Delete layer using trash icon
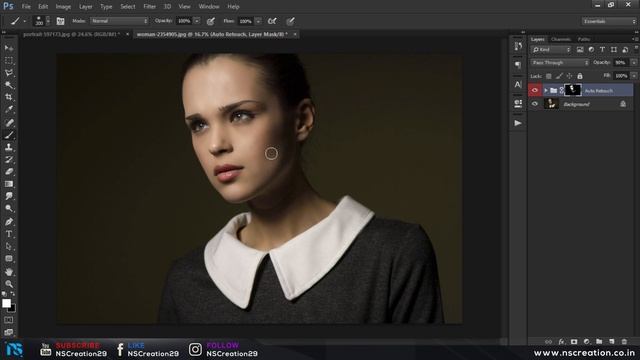The height and width of the screenshot is (360, 640). (624, 342)
